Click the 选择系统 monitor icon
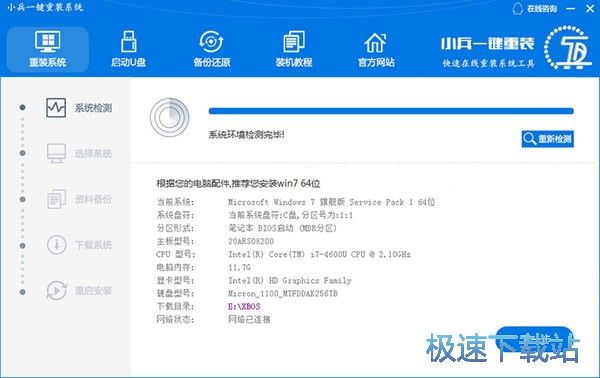 [x=56, y=153]
